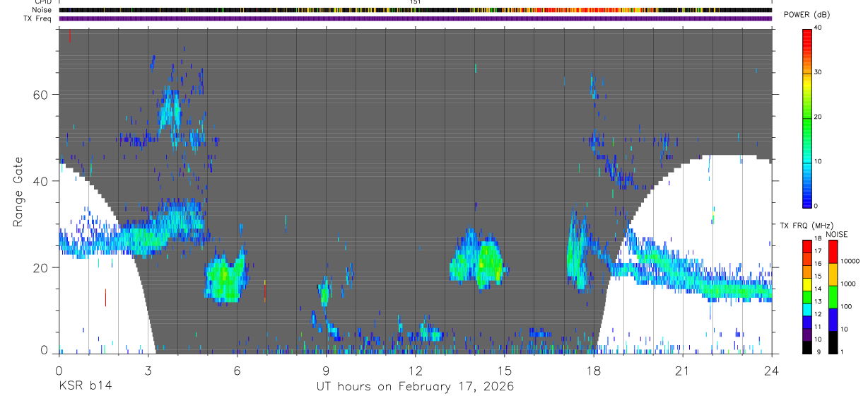868x401 pixels.
Task: Pick the green noise swatch above 100
Action: pos(833,297)
